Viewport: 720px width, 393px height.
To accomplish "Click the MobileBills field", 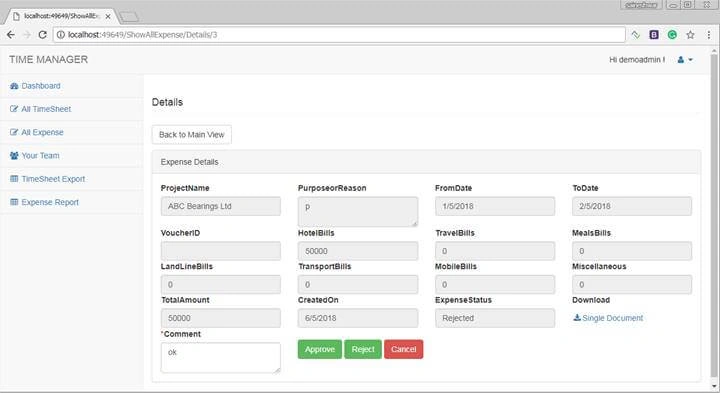I will click(x=495, y=285).
